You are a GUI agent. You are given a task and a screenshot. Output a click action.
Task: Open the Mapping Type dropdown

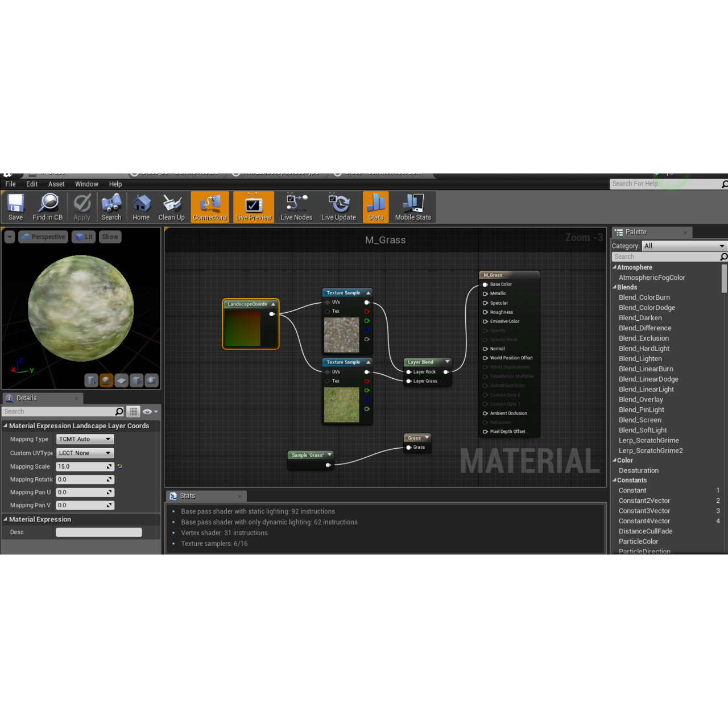click(x=84, y=439)
